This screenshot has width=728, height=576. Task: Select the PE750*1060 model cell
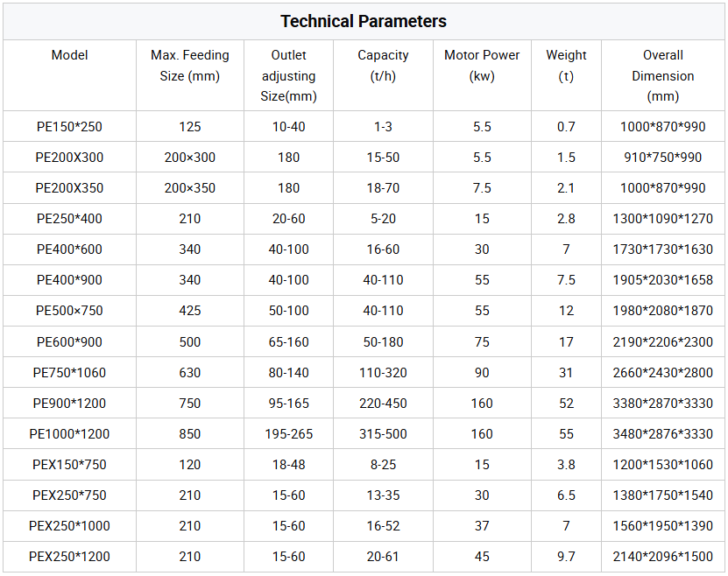point(69,373)
